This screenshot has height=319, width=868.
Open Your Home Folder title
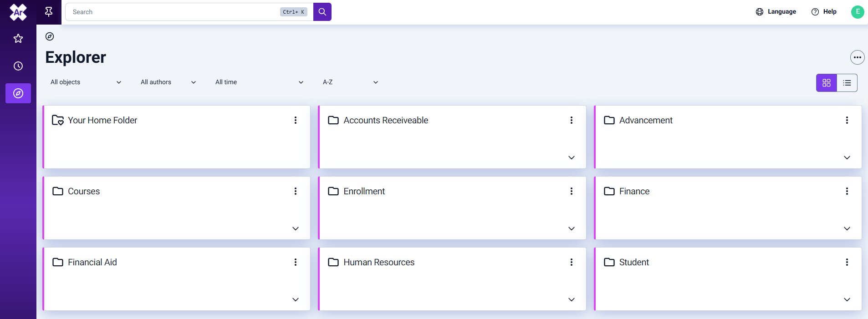point(102,120)
